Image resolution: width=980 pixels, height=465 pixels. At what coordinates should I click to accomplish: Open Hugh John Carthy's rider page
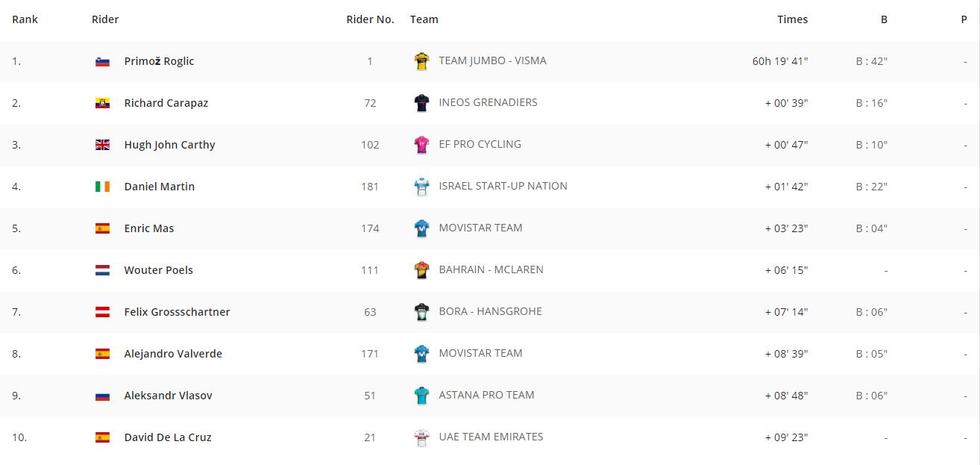pyautogui.click(x=169, y=145)
